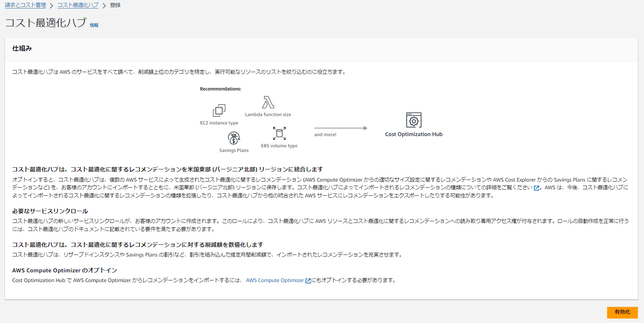Screen dimensions: 644x323
Task: Open the AWS Compute Optimizer link
Action: 275,280
